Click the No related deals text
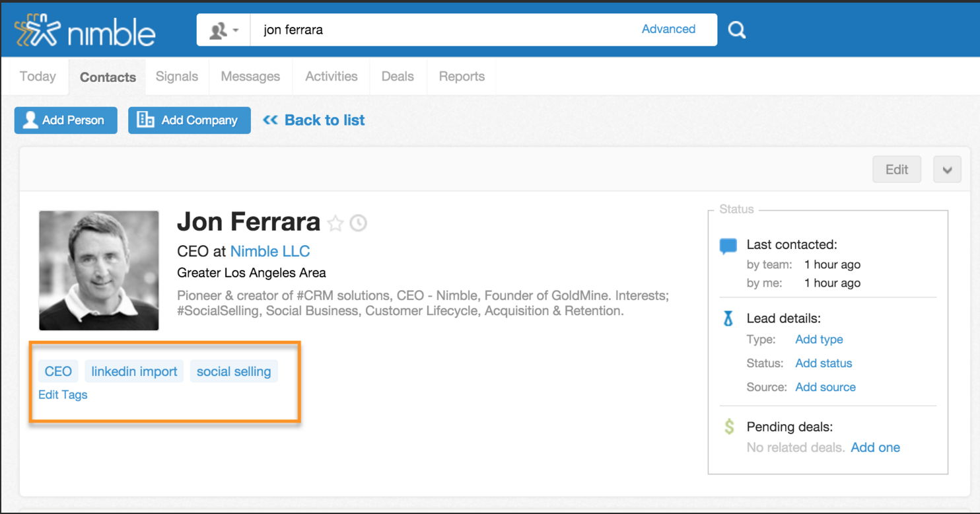The height and width of the screenshot is (514, 980). coord(796,447)
